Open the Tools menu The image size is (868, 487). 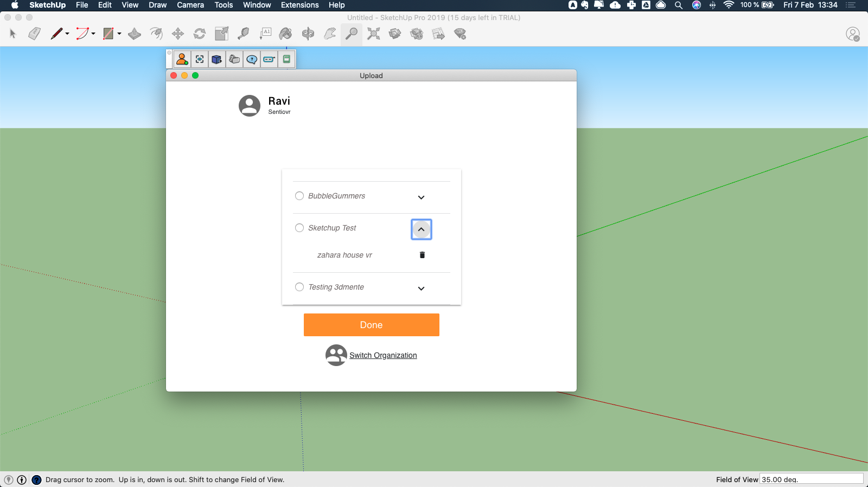point(224,5)
